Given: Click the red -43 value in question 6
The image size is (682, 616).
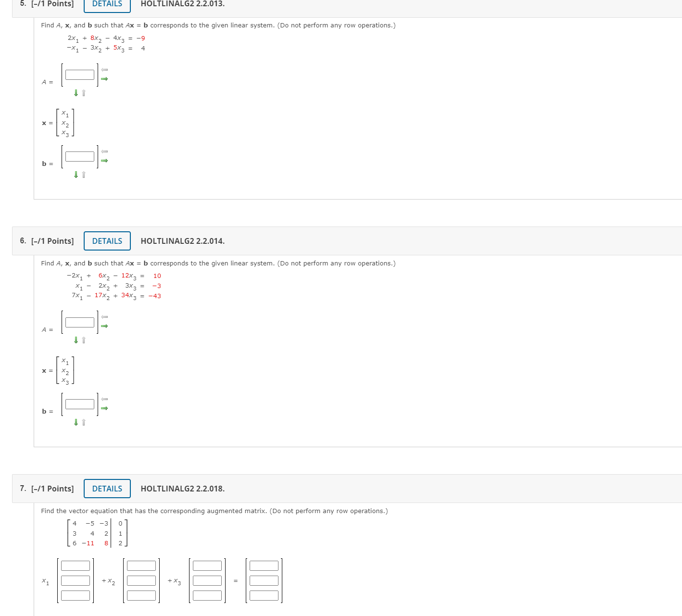Looking at the screenshot, I should [155, 296].
